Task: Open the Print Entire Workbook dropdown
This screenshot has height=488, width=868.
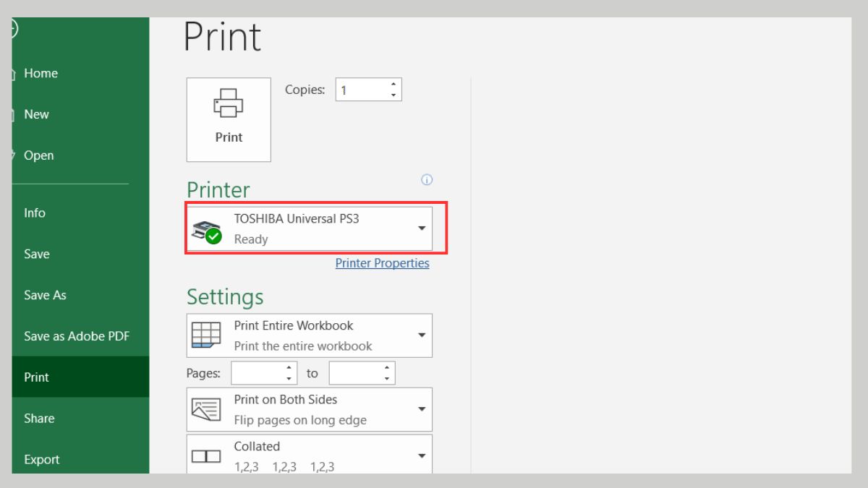Action: pos(422,335)
